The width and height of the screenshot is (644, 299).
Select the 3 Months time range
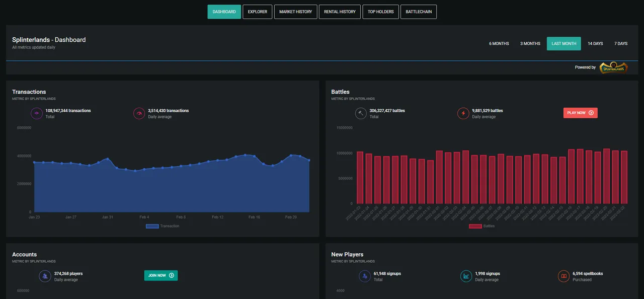[x=530, y=44]
